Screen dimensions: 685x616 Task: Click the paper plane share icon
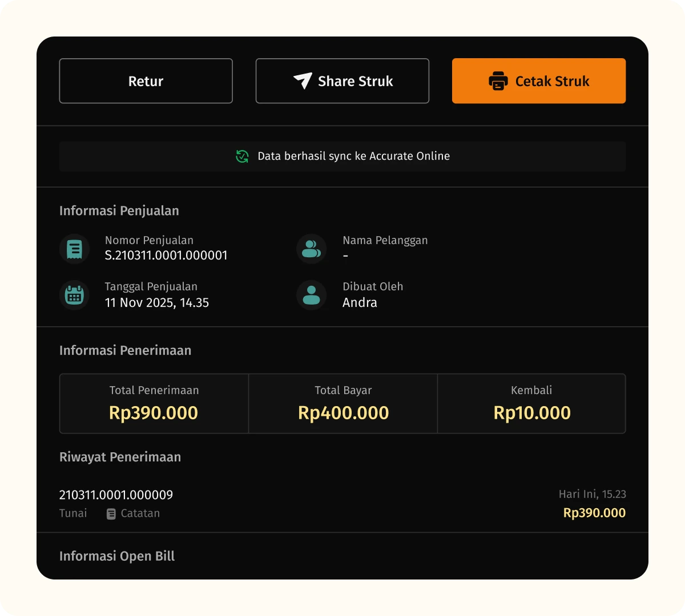click(303, 81)
